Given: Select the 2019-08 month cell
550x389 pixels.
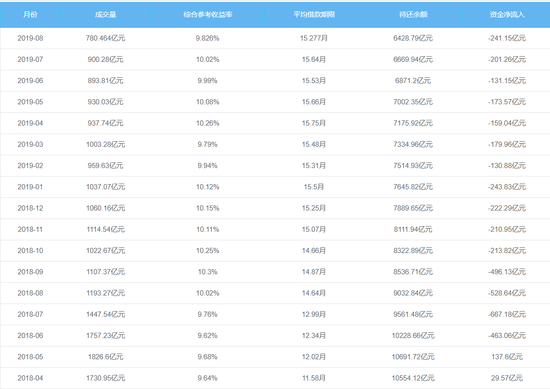Looking at the screenshot, I should point(30,38).
